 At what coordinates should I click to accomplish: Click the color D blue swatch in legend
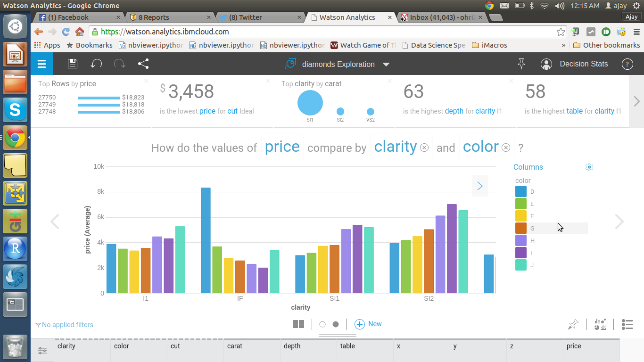click(x=520, y=191)
